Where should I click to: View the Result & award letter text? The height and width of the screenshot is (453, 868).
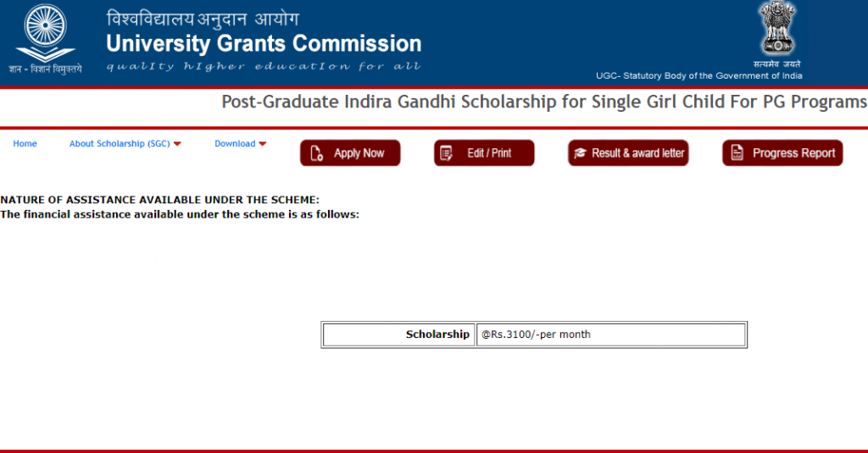pyautogui.click(x=637, y=153)
